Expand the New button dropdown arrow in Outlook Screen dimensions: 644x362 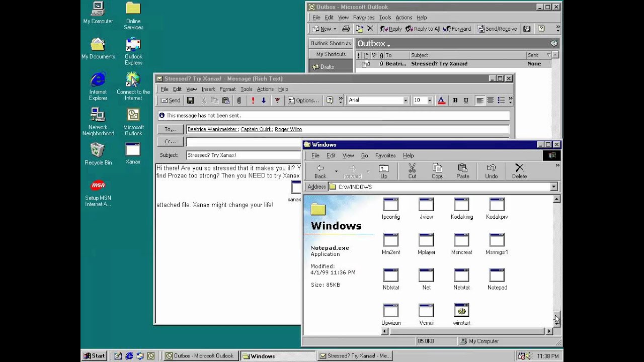click(x=335, y=29)
